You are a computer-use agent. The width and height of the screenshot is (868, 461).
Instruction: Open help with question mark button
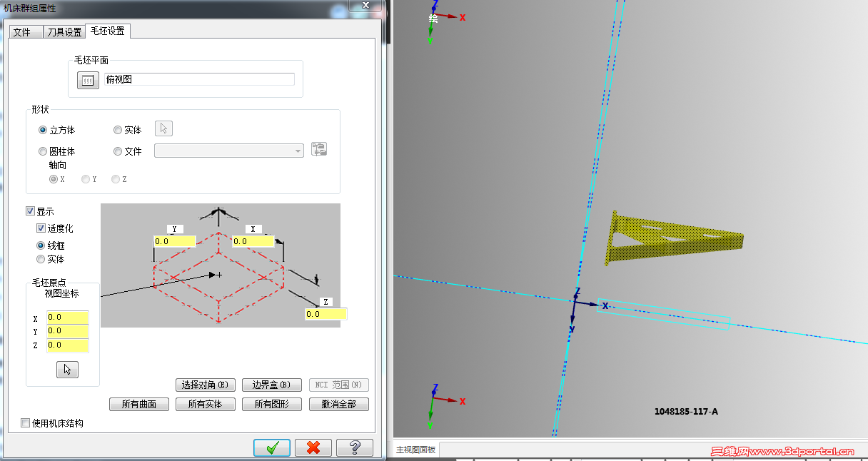[x=355, y=447]
